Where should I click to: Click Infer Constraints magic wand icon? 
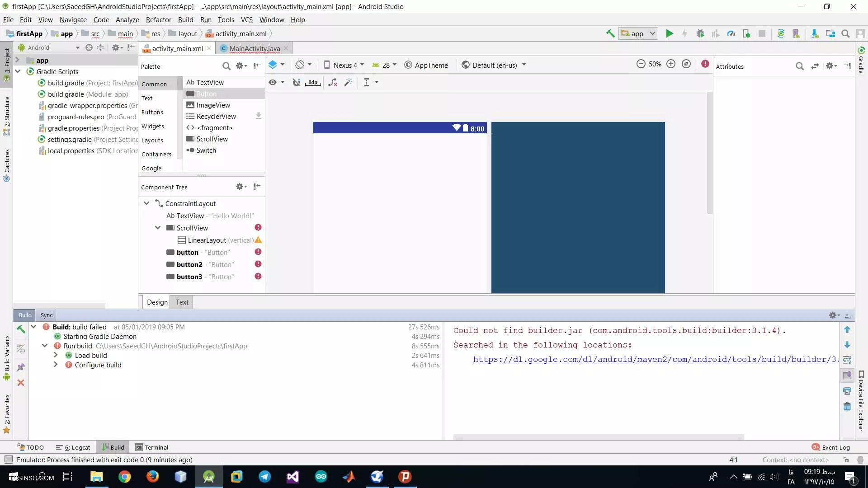(x=348, y=82)
